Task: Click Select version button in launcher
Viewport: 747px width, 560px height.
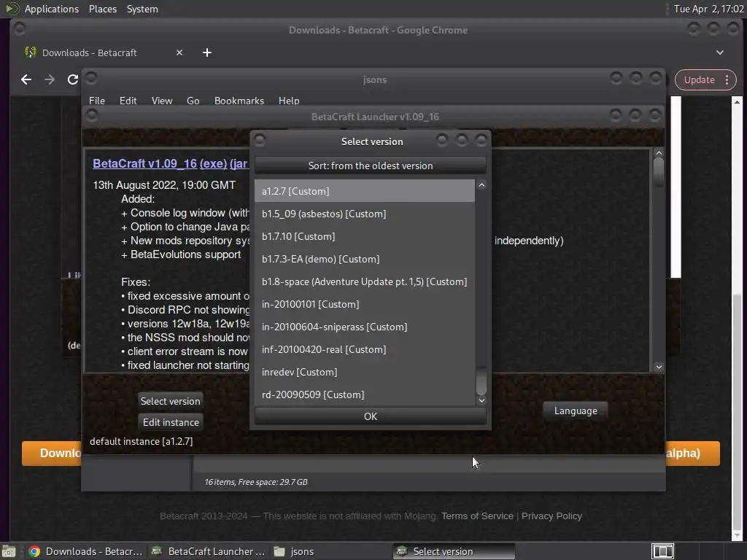Action: click(170, 401)
